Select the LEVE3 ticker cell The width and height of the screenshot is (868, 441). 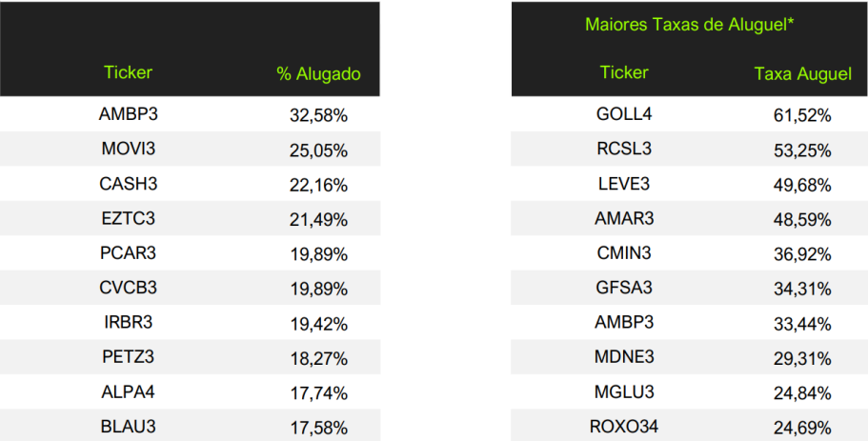coord(624,184)
